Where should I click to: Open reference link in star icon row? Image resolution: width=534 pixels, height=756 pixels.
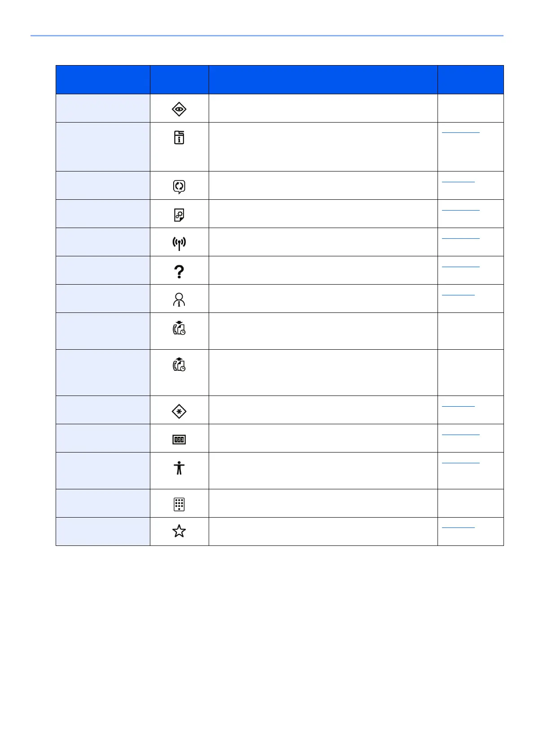coord(458,527)
